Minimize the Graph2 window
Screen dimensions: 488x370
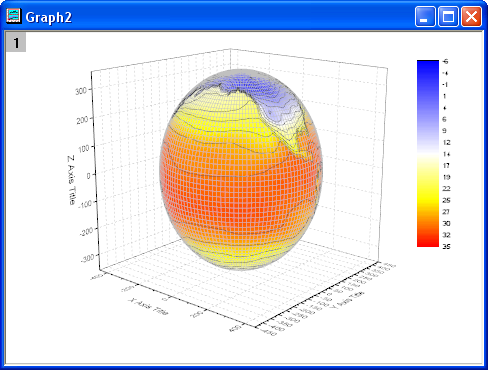tap(425, 16)
